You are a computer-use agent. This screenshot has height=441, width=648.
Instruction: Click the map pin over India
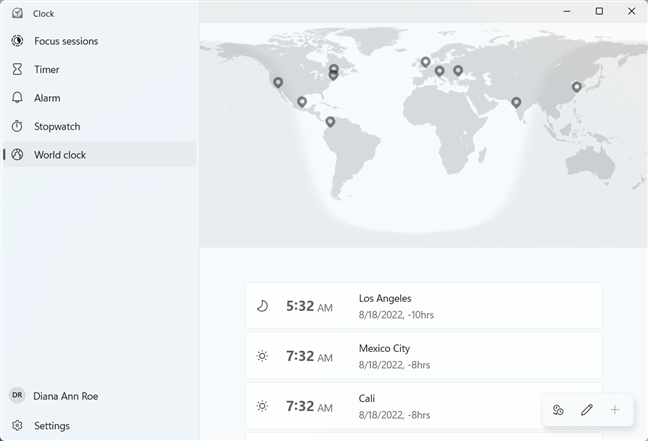click(516, 101)
